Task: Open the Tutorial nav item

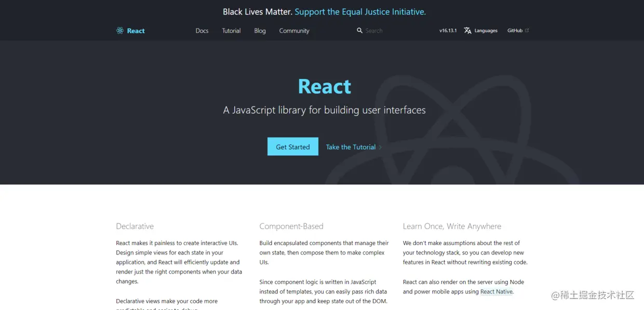Action: (231, 31)
